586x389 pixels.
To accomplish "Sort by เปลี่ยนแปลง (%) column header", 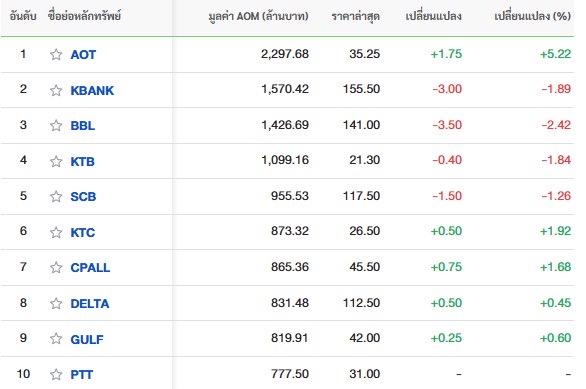I will (x=532, y=16).
